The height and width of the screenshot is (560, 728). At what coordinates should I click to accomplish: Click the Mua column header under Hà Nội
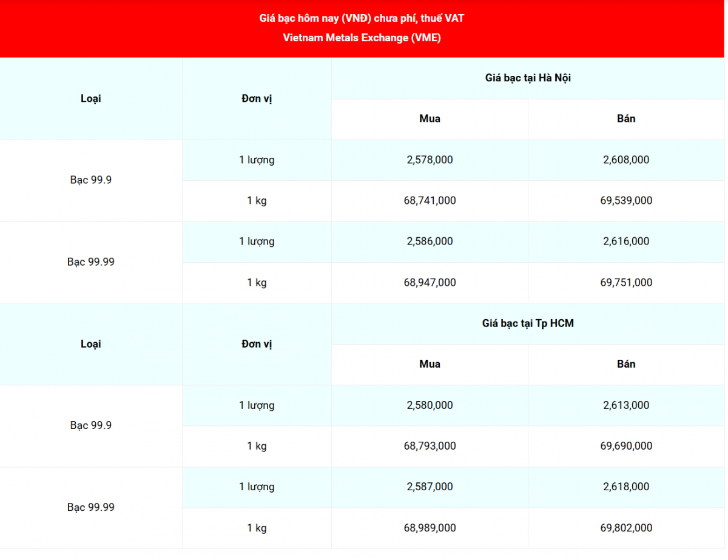[430, 119]
